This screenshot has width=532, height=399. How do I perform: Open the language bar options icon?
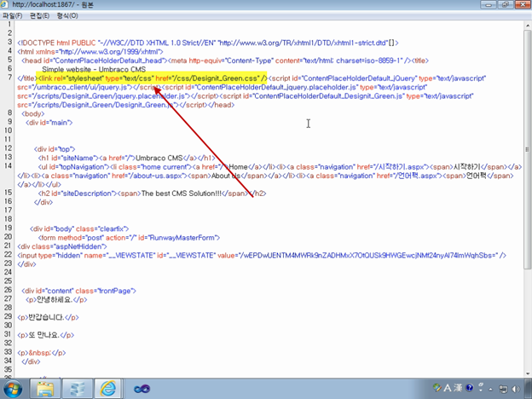(x=481, y=387)
